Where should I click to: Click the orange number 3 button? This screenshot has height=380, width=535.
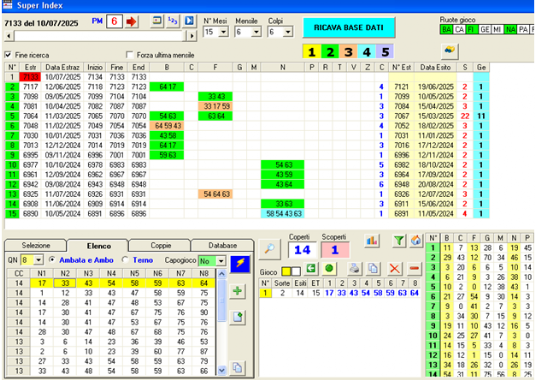[x=348, y=52]
